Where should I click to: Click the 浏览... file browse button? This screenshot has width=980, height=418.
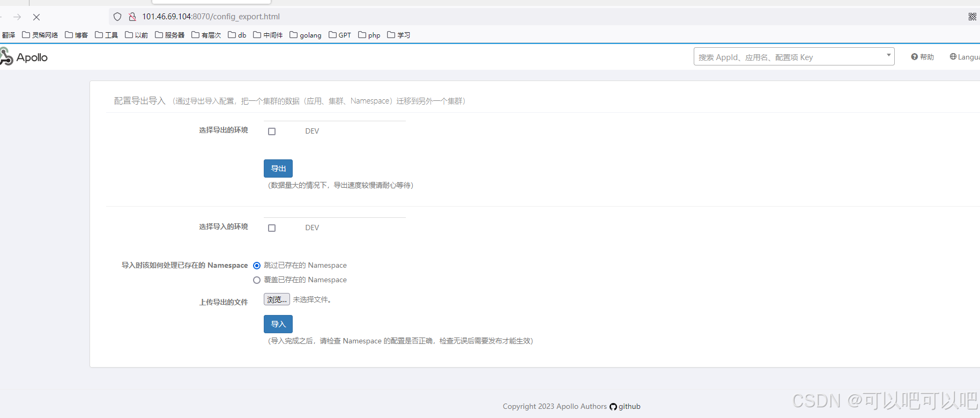[277, 299]
